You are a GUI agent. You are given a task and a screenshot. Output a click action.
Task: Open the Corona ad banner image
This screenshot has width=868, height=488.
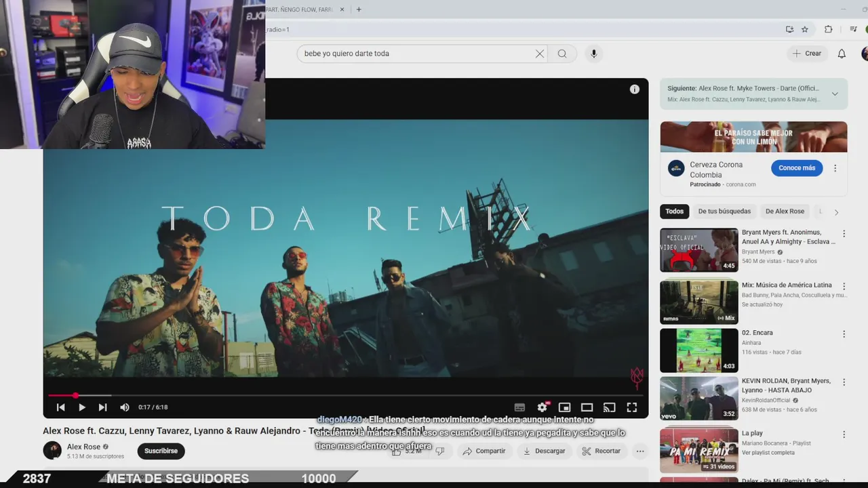click(753, 137)
